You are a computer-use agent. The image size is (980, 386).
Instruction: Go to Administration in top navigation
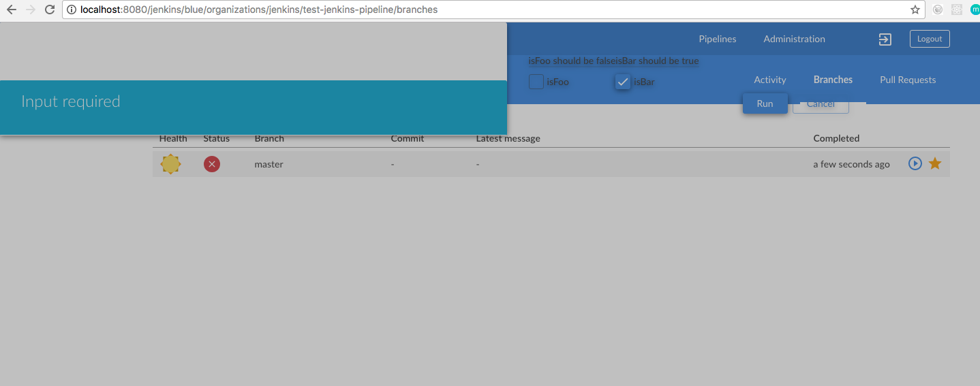794,39
